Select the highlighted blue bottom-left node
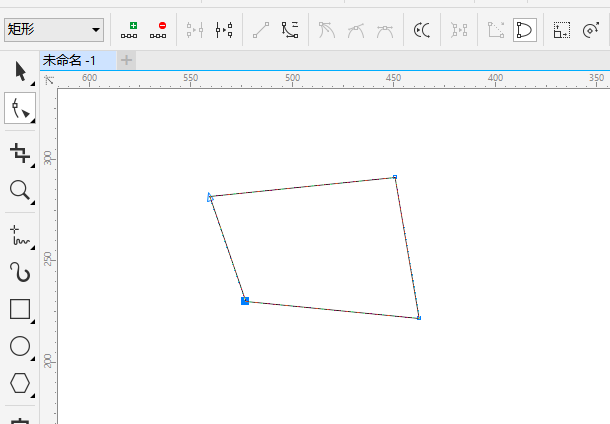 point(245,301)
